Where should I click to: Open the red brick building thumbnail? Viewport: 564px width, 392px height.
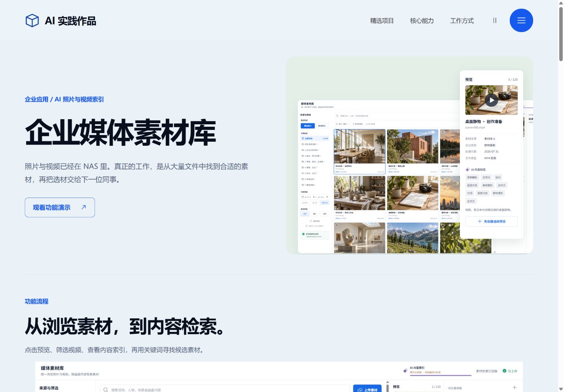(x=412, y=147)
